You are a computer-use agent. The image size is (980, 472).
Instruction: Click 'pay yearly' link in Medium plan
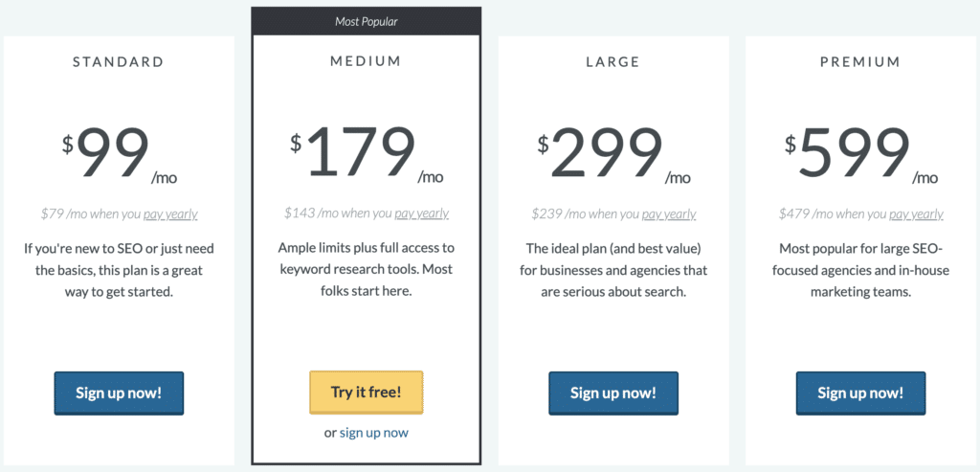pos(421,214)
